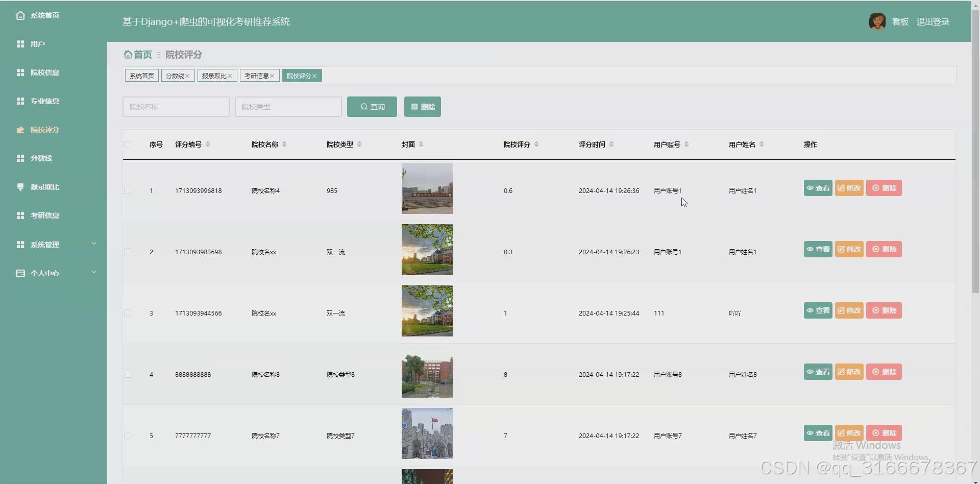This screenshot has height=484, width=980.
Task: View record 1713093983698 with 查看
Action: [818, 249]
